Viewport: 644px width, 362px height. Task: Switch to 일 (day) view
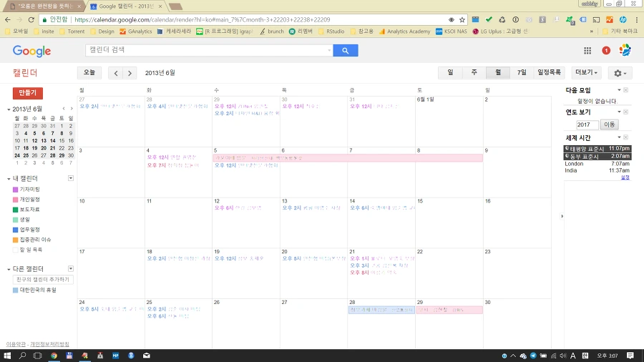click(x=450, y=73)
